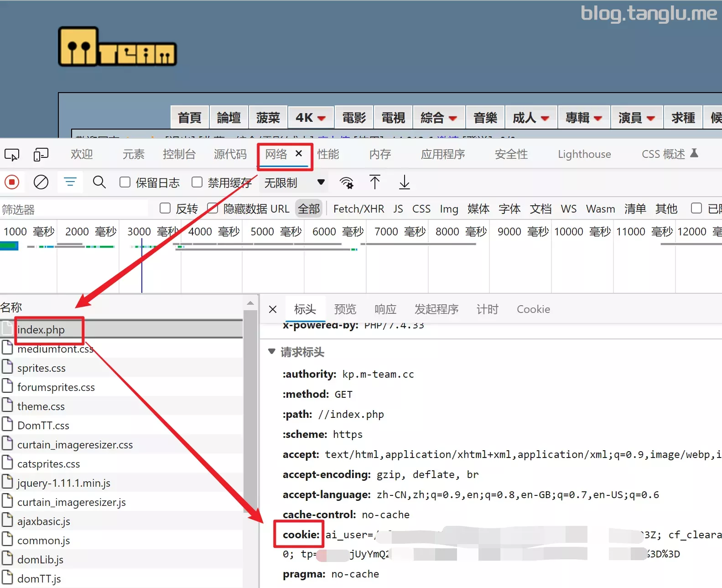This screenshot has height=588, width=722.
Task: Click the export HAR down-arrow icon
Action: tap(404, 182)
